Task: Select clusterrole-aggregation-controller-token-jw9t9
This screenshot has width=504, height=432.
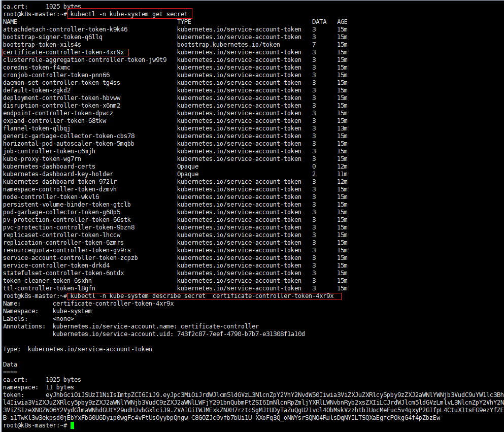Action: [x=85, y=60]
